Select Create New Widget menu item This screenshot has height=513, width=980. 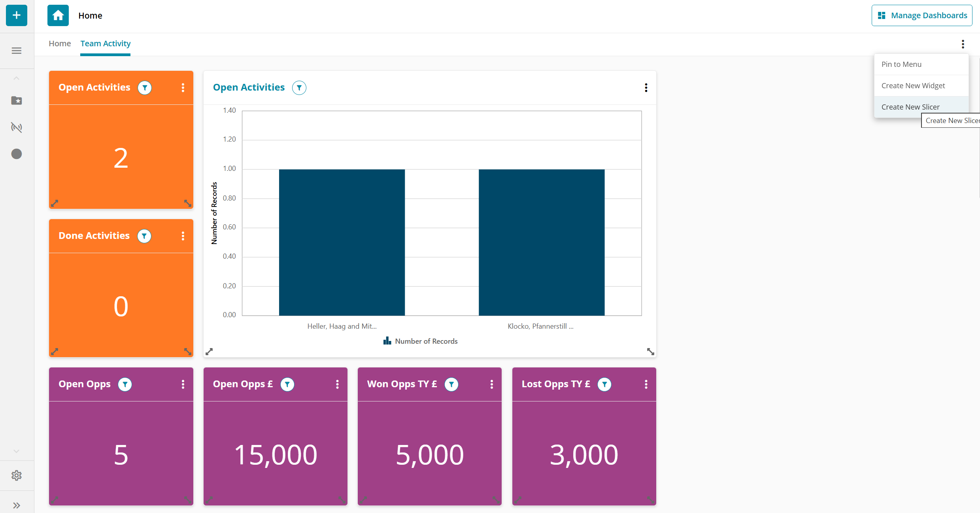[913, 85]
